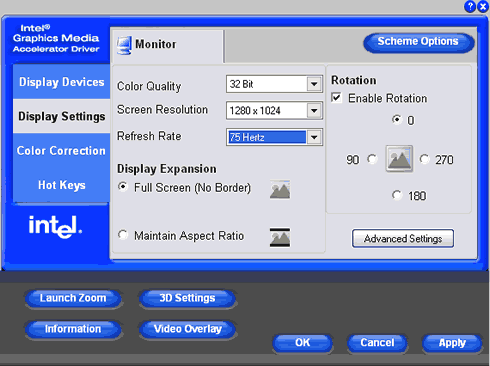Open the Hot Keys section
The image size is (490, 366).
(x=61, y=185)
